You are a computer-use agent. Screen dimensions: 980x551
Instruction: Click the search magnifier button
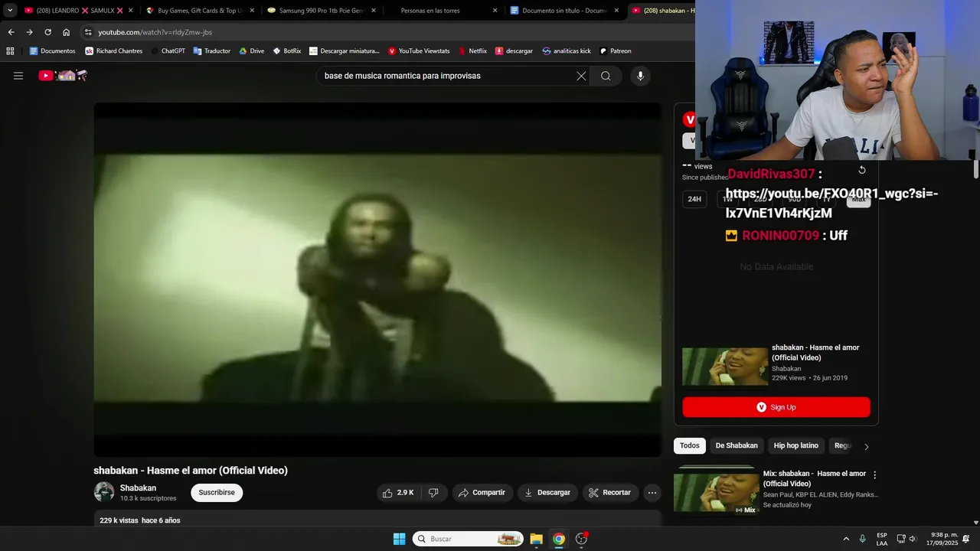606,76
